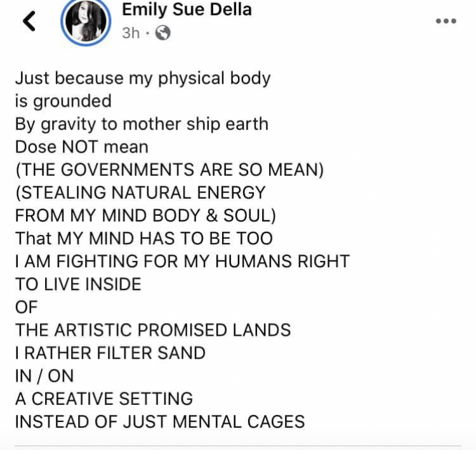Open the Emily Sue Della profile name link
This screenshot has width=476, height=450.
[x=187, y=10]
